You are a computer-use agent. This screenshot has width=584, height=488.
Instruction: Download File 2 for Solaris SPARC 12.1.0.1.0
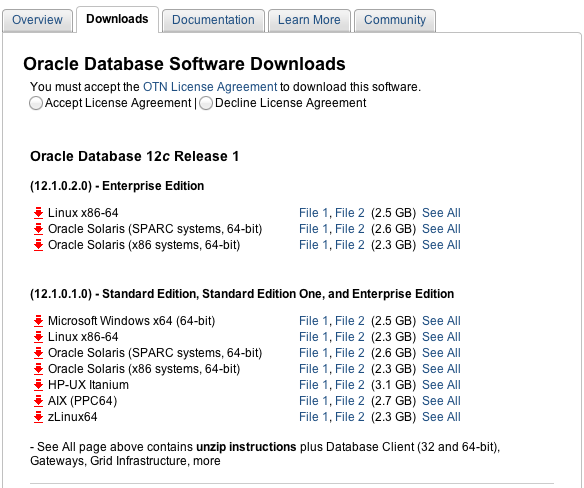(350, 353)
